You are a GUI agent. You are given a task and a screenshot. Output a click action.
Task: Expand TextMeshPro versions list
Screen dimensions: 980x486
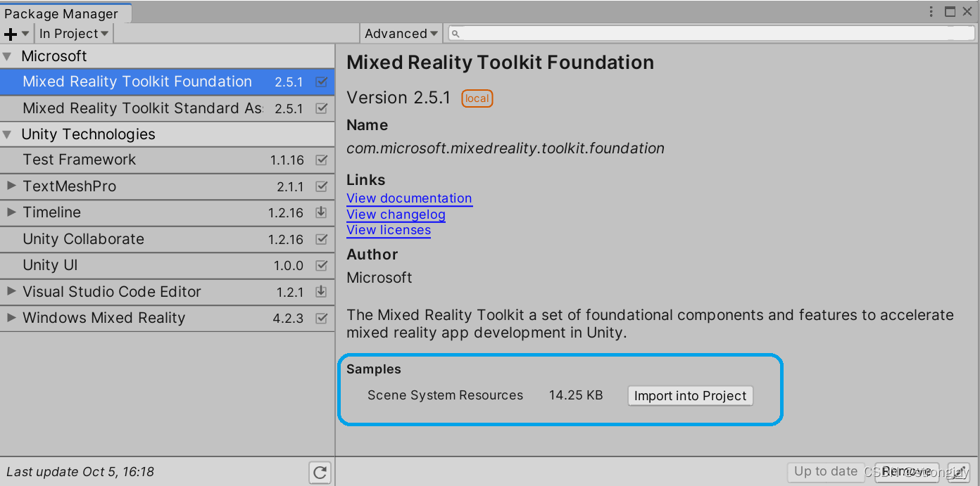click(x=11, y=186)
